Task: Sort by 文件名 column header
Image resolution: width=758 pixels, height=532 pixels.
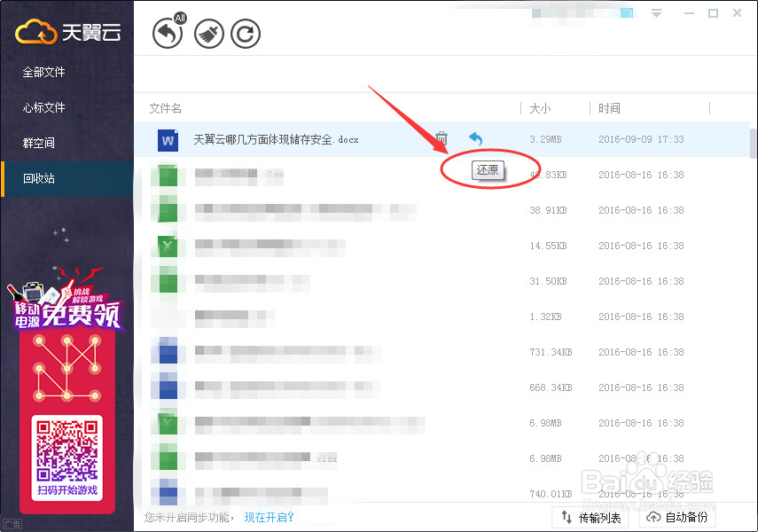Action: point(165,108)
